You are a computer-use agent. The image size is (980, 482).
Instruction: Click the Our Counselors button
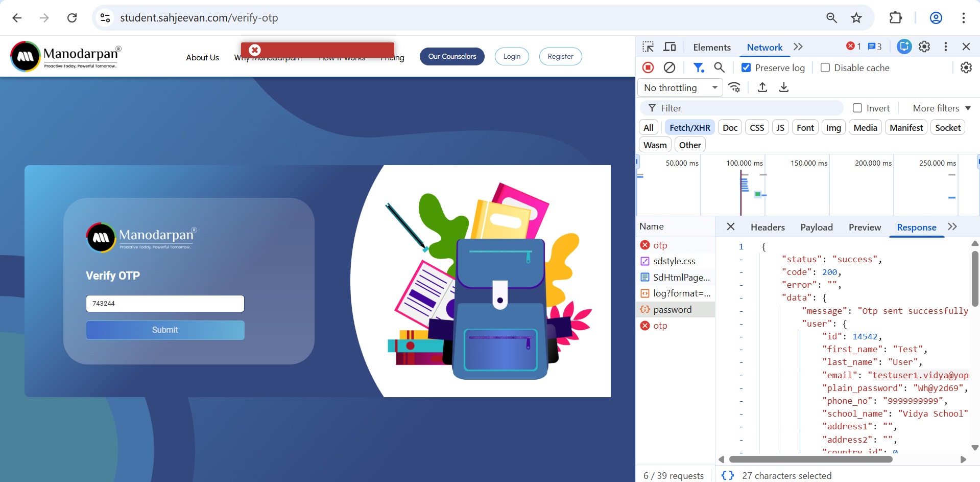click(452, 56)
